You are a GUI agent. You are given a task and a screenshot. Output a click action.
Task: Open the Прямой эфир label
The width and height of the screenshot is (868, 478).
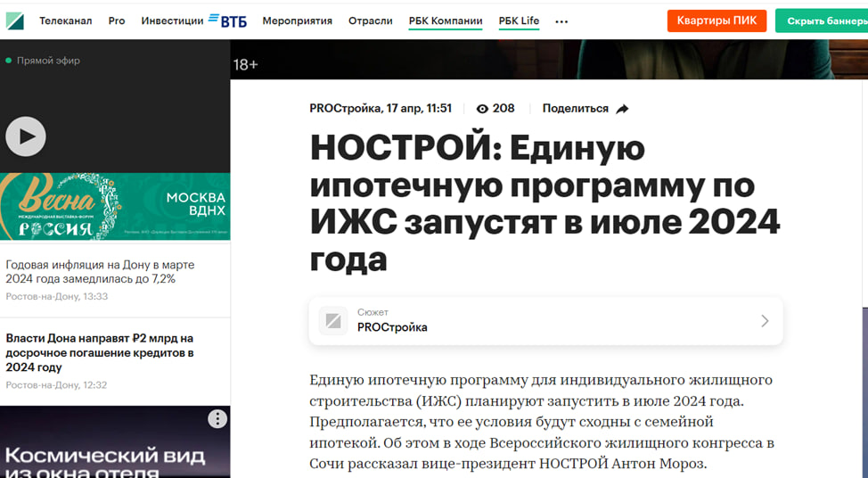point(48,61)
